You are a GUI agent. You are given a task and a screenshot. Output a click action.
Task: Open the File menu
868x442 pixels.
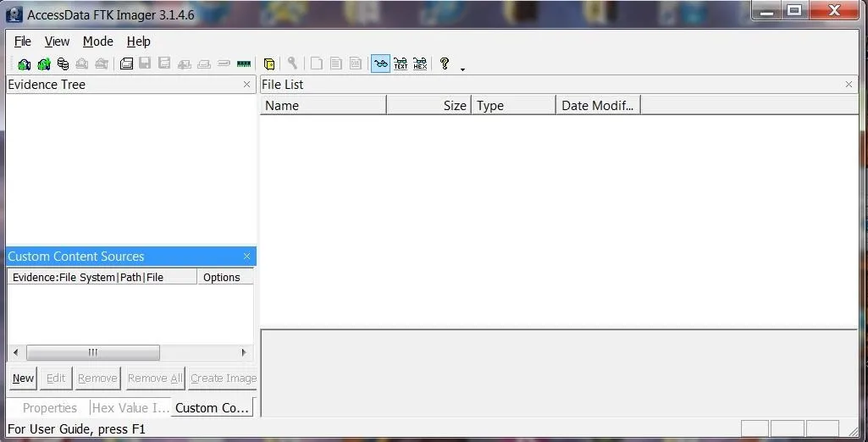pos(23,41)
